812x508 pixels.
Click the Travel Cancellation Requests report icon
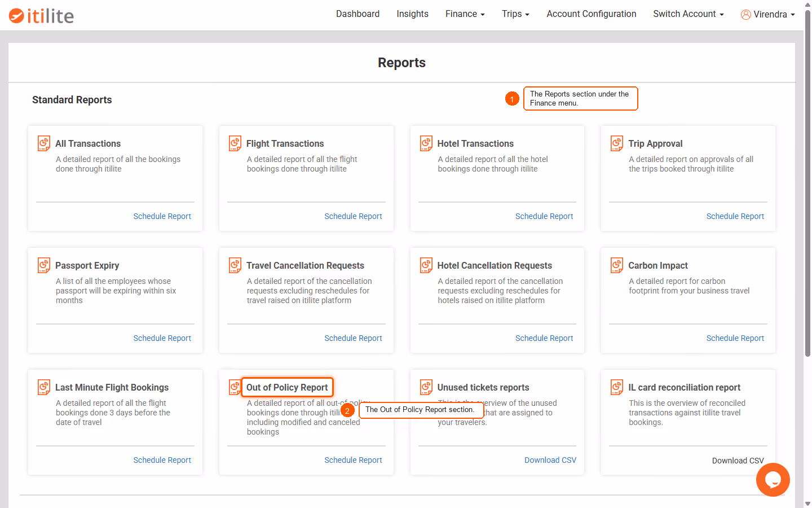[235, 265]
